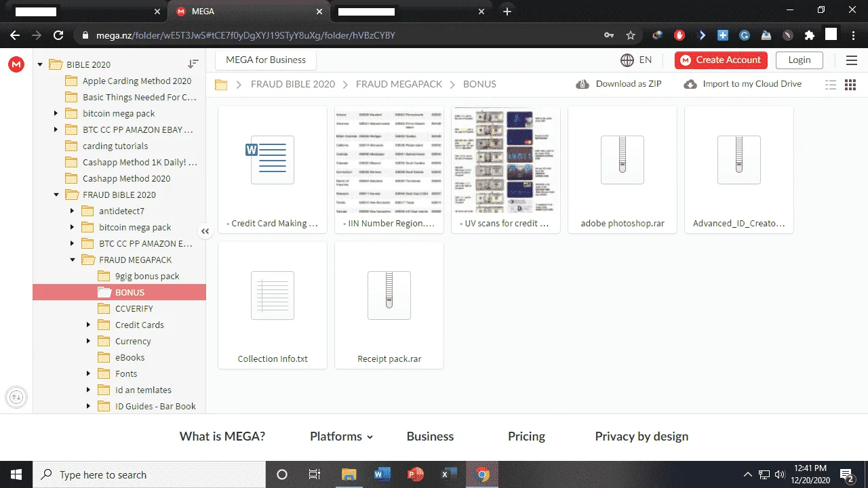The image size is (868, 488).
Task: Expand bitcoin mega pack under BIBLE 2020
Action: 56,114
